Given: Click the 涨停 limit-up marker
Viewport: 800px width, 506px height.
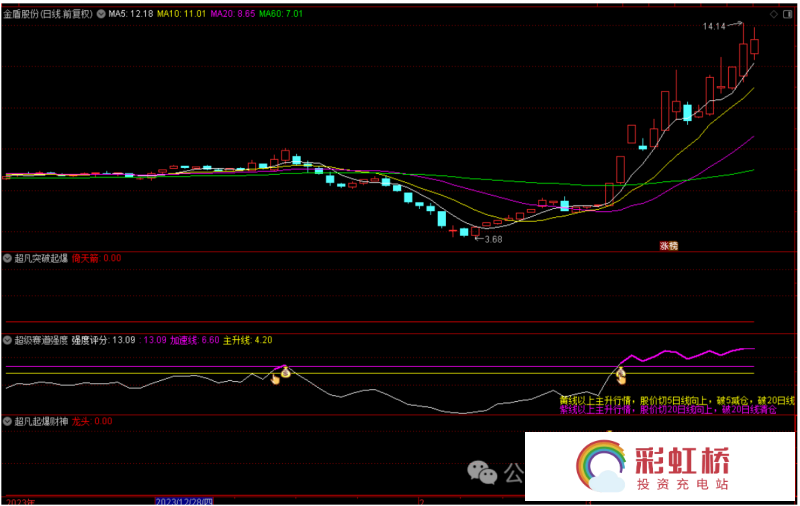Looking at the screenshot, I should coord(668,245).
